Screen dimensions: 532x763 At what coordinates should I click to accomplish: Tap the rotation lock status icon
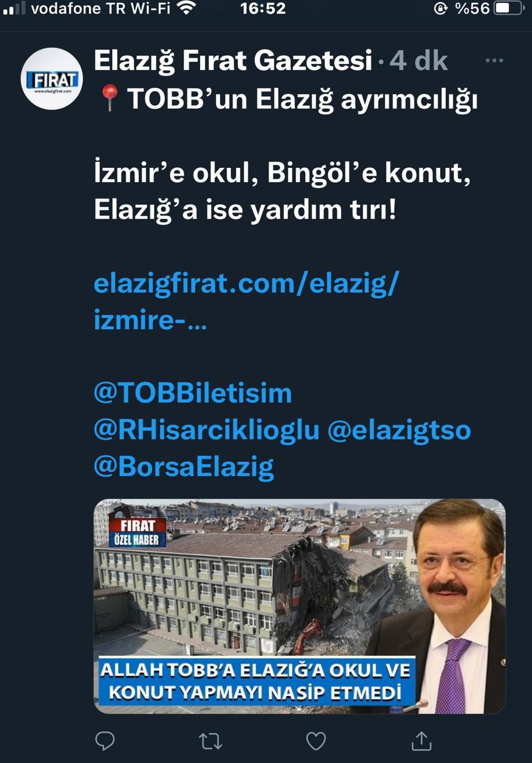coord(441,9)
